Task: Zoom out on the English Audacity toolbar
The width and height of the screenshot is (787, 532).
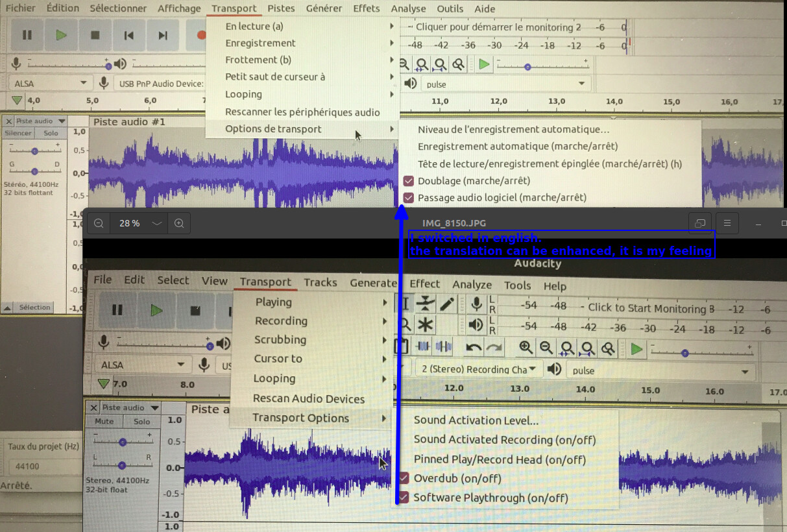Action: click(x=546, y=348)
